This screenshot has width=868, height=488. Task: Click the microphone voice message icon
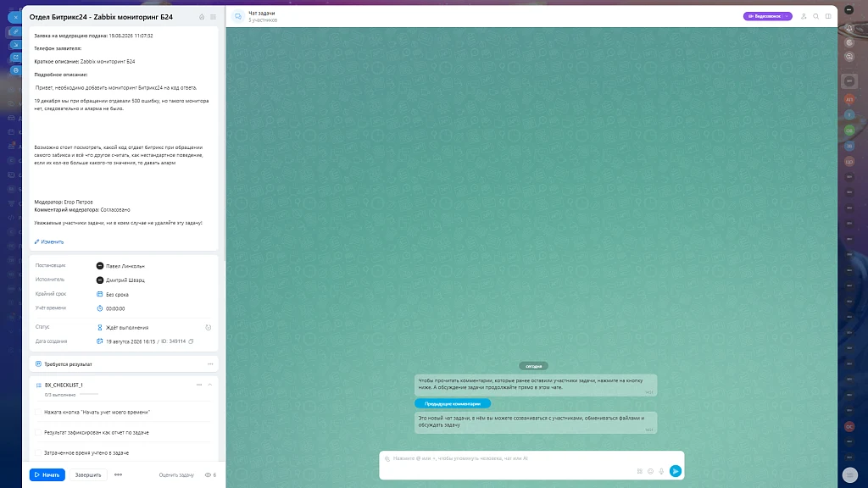(x=661, y=471)
